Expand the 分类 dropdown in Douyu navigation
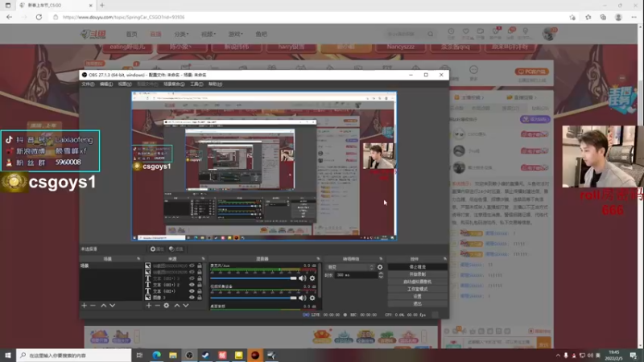Screen dimensions: 644x362 tap(181, 34)
